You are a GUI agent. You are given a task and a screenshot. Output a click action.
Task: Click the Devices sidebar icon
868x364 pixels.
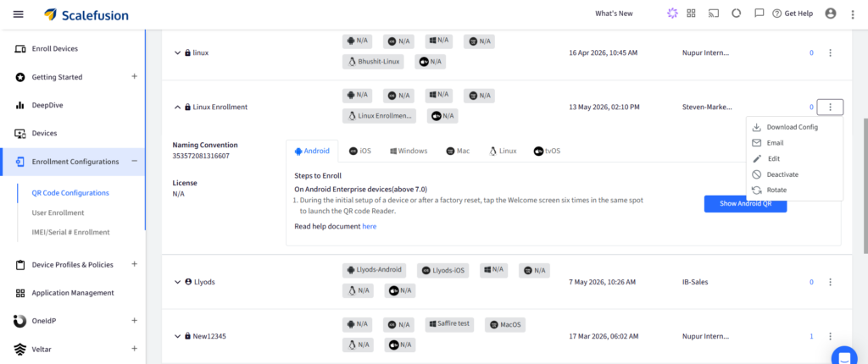[20, 133]
